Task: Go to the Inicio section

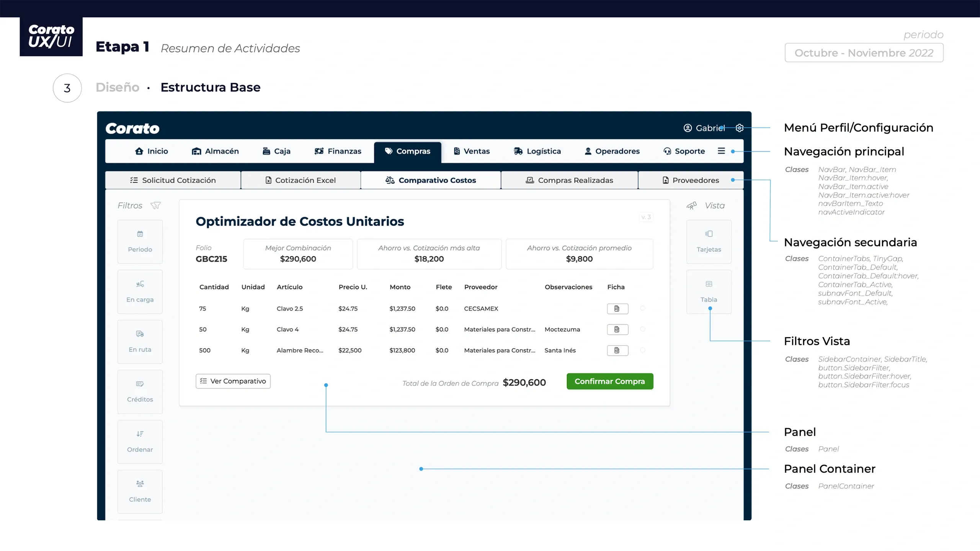Action: tap(152, 151)
